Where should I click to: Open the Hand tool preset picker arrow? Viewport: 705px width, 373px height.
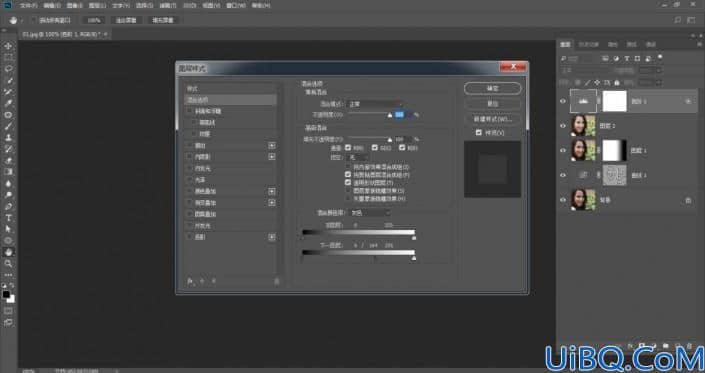[x=21, y=21]
